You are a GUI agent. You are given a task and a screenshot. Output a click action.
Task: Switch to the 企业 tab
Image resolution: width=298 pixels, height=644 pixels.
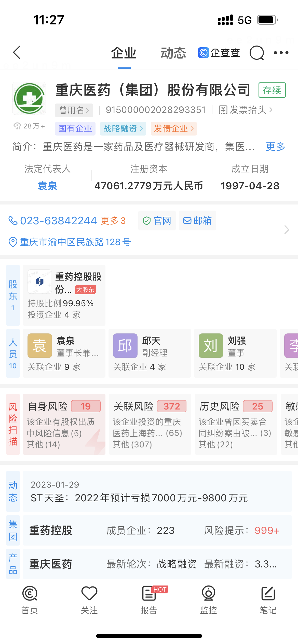point(124,53)
